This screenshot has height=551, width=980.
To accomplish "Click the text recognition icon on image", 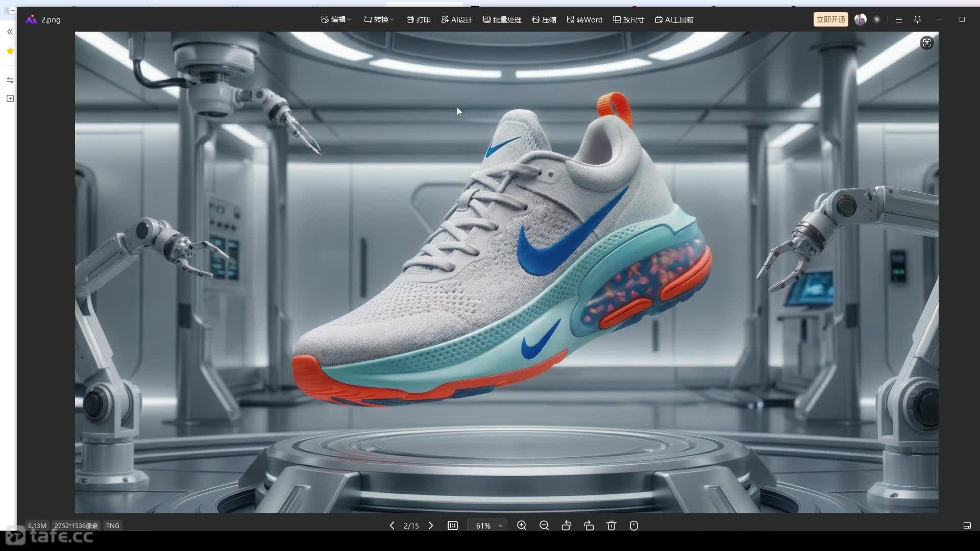I will 927,43.
